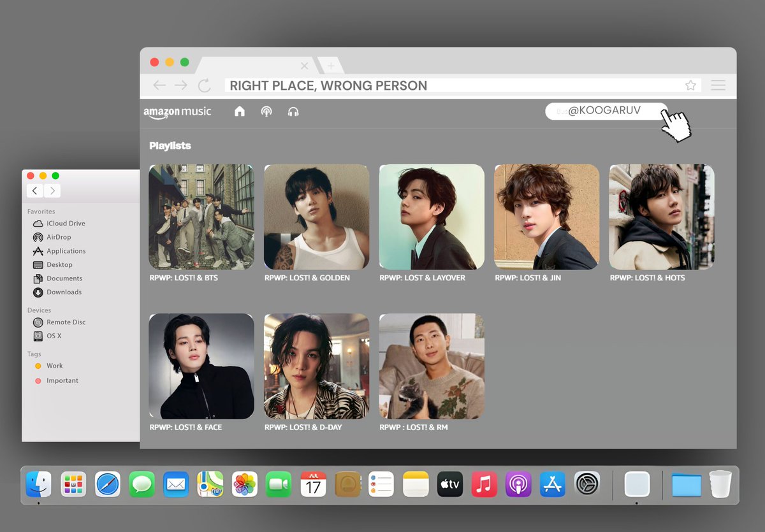Open the RPWP: LOST & LAYOVER playlist cover
Viewport: 765px width, 532px height.
click(432, 217)
